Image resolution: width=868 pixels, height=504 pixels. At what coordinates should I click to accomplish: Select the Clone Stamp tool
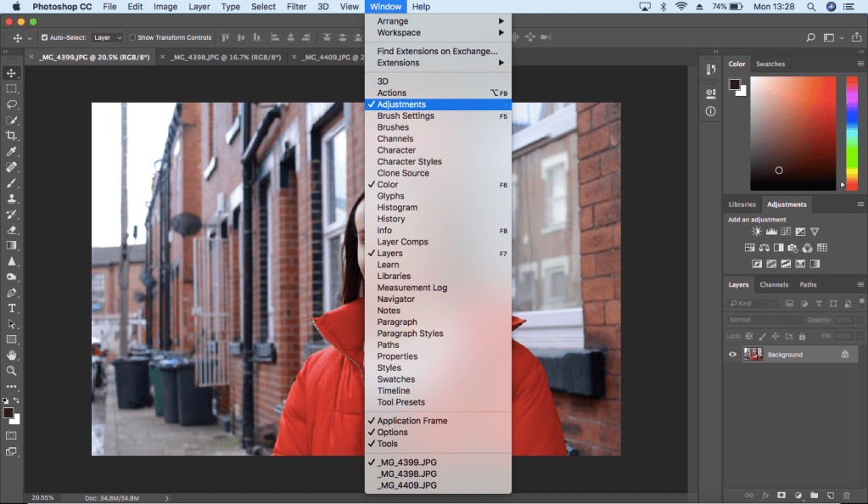[12, 199]
